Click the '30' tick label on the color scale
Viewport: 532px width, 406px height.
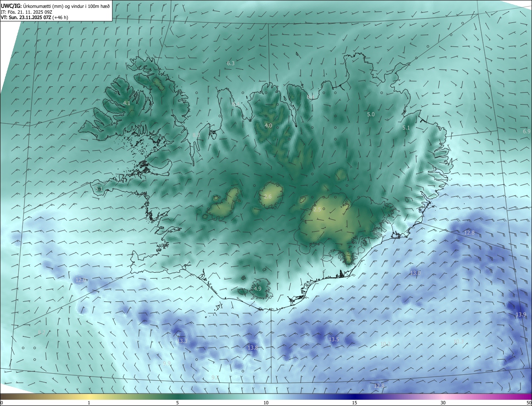[443, 403]
